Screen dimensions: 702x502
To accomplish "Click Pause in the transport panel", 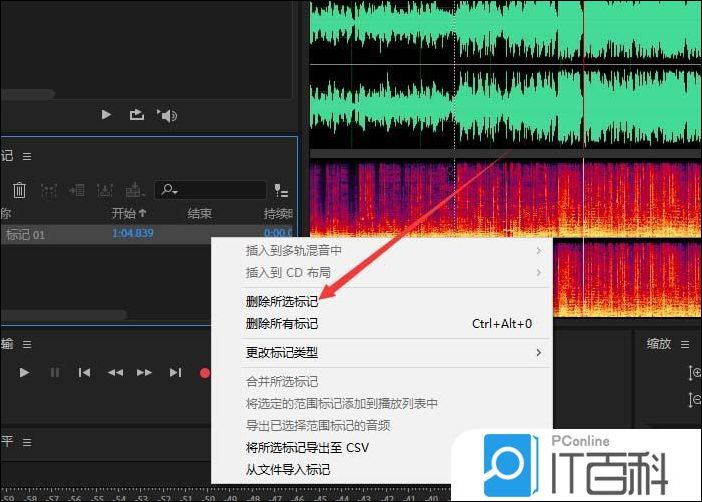I will pos(55,372).
